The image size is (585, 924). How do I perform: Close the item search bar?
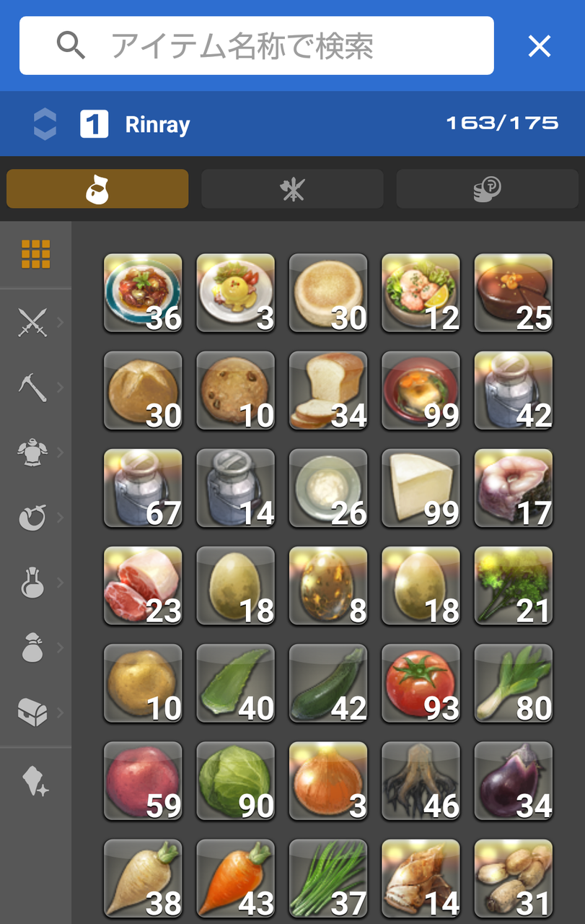pos(540,46)
